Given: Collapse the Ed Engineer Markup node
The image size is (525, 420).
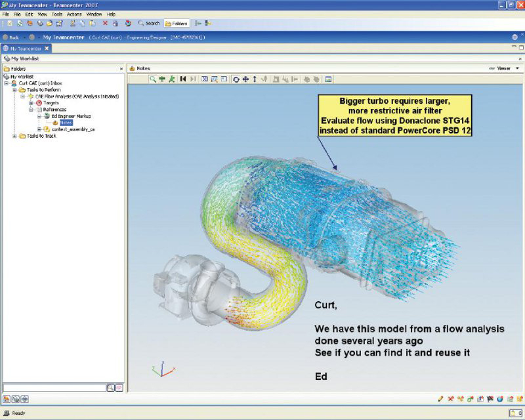Looking at the screenshot, I should point(39,116).
